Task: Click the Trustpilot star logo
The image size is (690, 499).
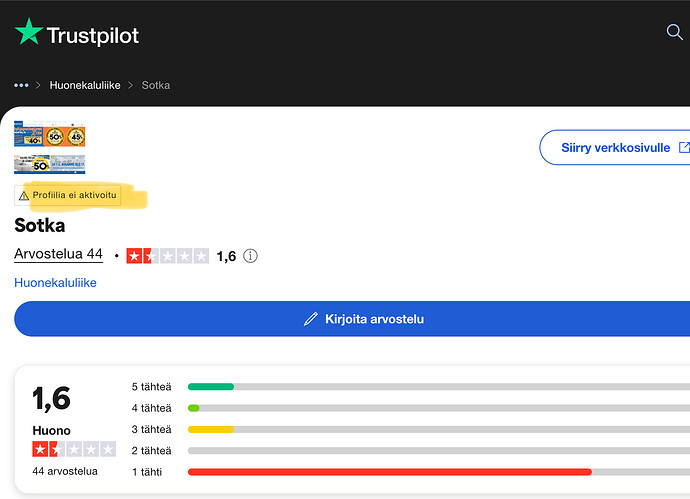Action: coord(29,34)
